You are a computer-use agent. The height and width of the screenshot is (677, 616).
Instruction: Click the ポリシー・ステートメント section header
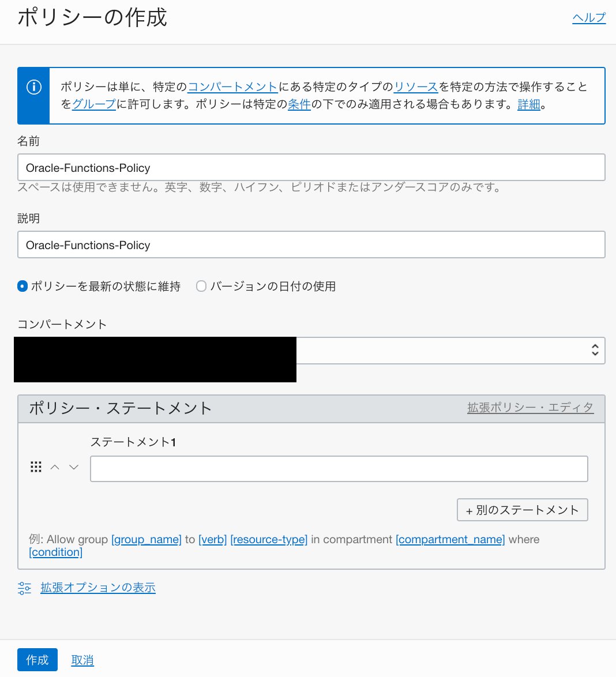click(121, 408)
